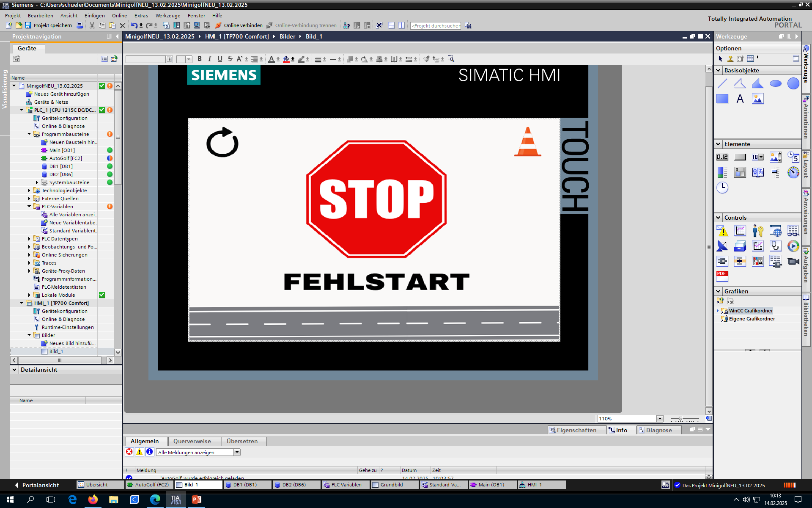Image resolution: width=812 pixels, height=508 pixels.
Task: Toggle the error messages filter
Action: (129, 452)
